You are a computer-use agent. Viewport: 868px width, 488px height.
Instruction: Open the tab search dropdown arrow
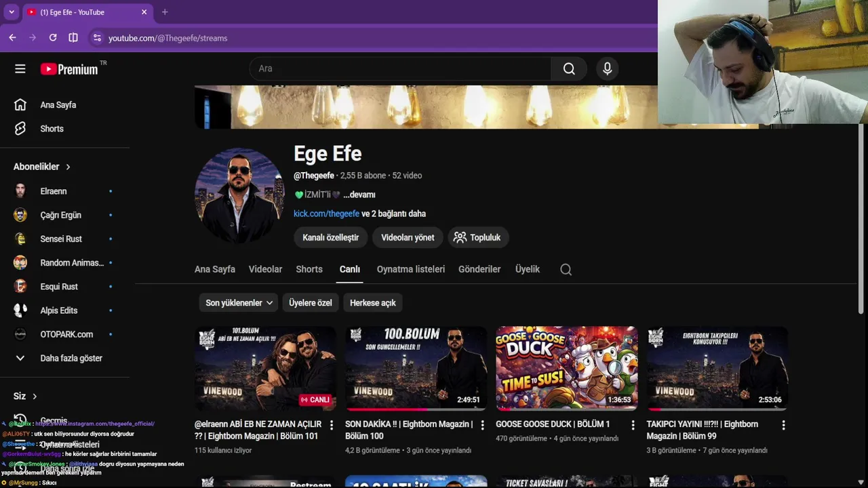12,12
